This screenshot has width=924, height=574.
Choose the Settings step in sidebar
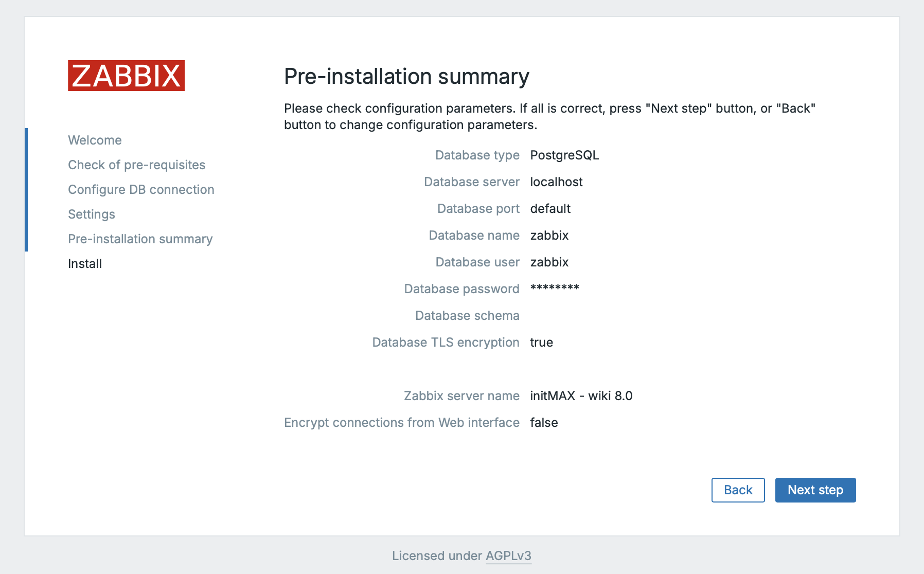pyautogui.click(x=92, y=214)
